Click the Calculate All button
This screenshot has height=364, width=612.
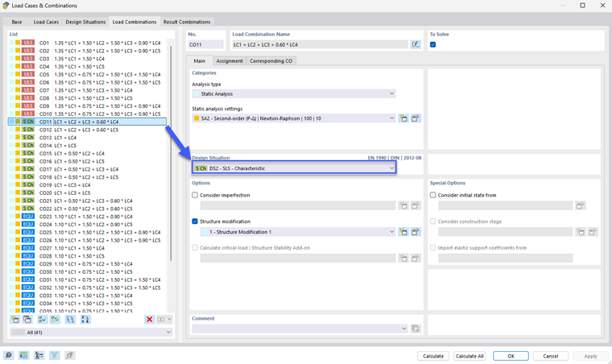pyautogui.click(x=469, y=356)
